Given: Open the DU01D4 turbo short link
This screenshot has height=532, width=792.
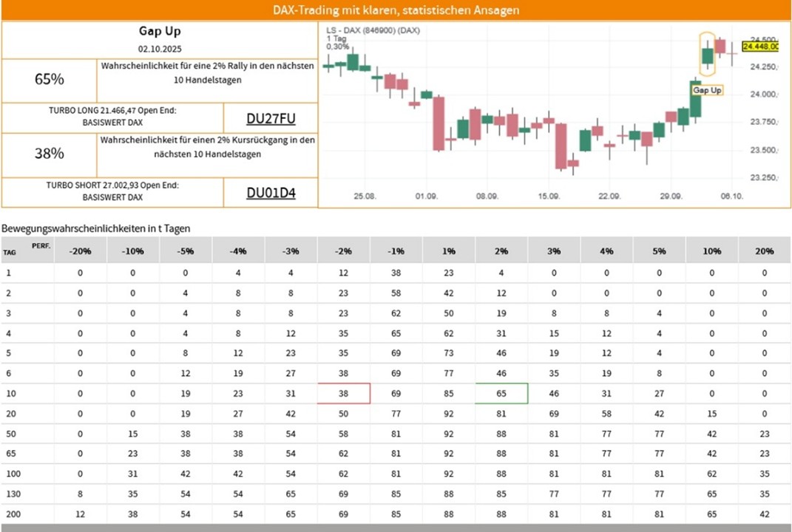Looking at the screenshot, I should [x=271, y=193].
